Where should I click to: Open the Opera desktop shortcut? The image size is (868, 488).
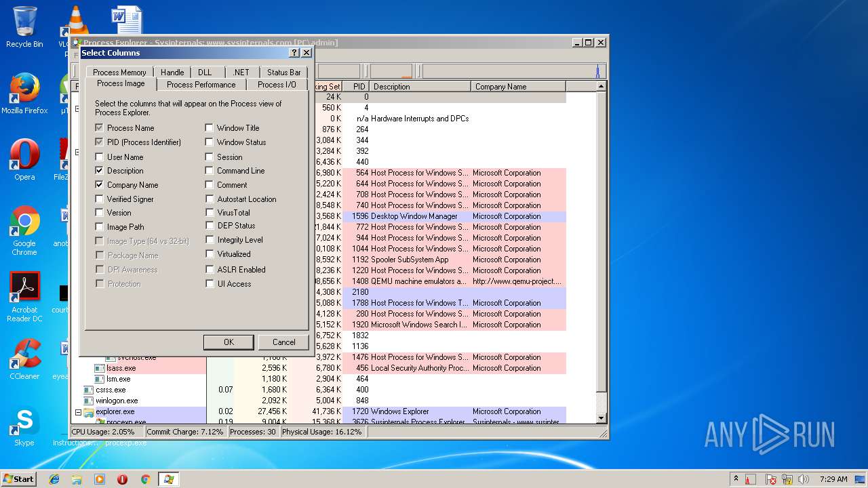[x=24, y=160]
